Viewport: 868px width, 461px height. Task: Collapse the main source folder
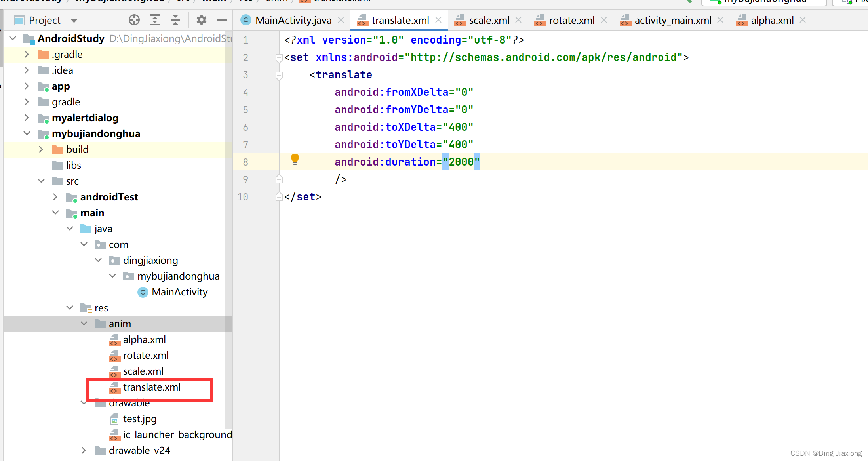click(x=55, y=213)
